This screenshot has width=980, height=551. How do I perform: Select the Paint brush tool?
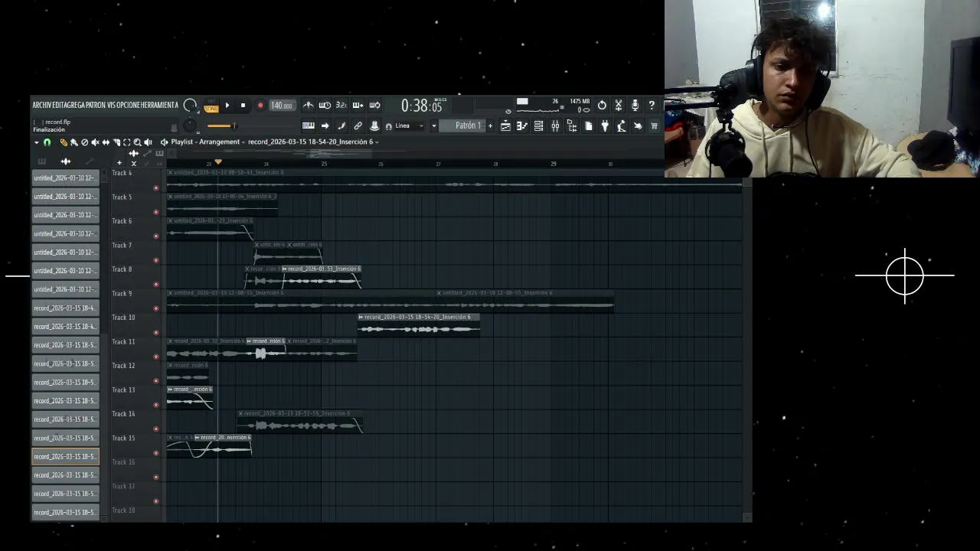click(73, 142)
